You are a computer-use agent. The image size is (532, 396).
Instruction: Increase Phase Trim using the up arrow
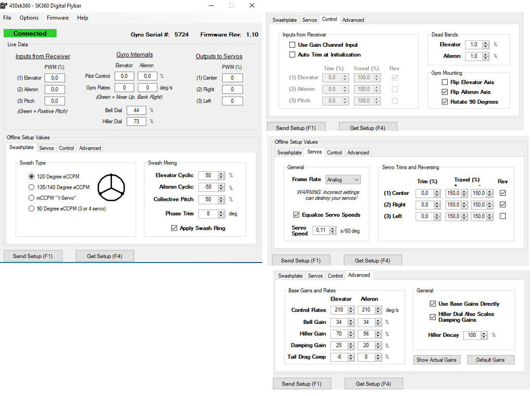coord(221,211)
